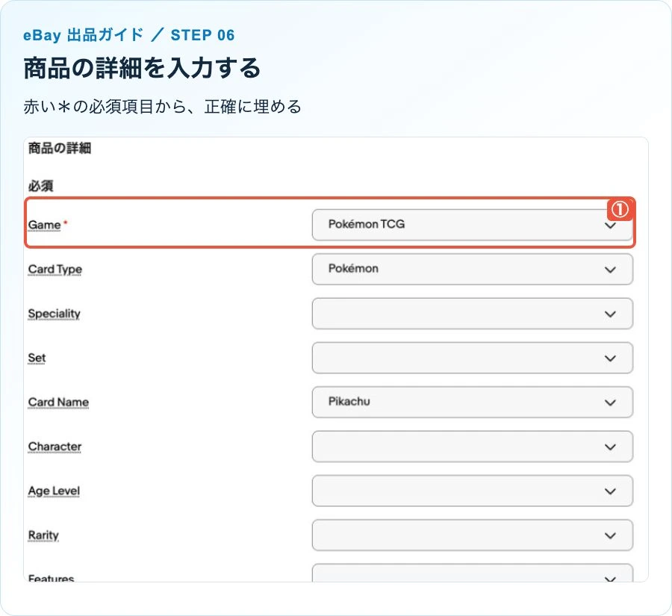Expand the empty Rarity dropdown
The width and height of the screenshot is (672, 616).
coord(473,535)
